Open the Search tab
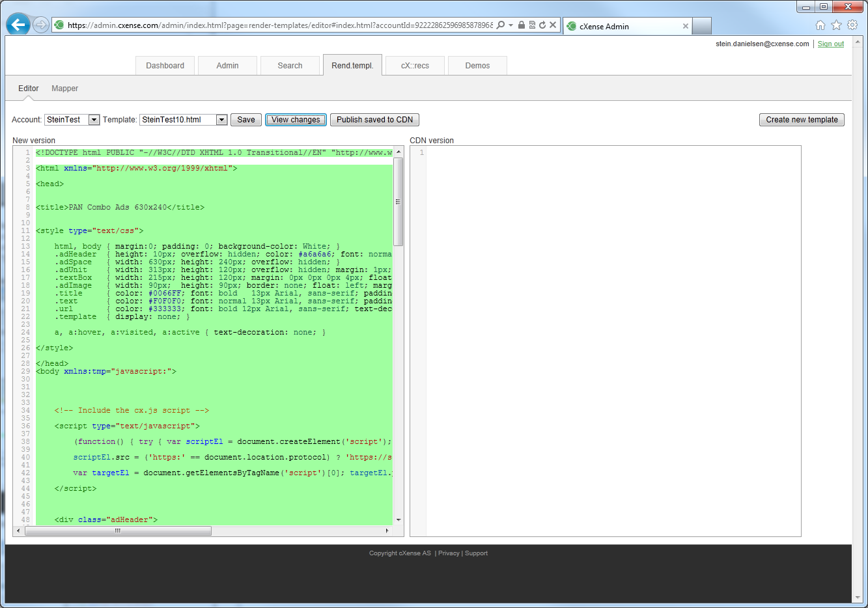This screenshot has height=608, width=868. click(x=290, y=66)
